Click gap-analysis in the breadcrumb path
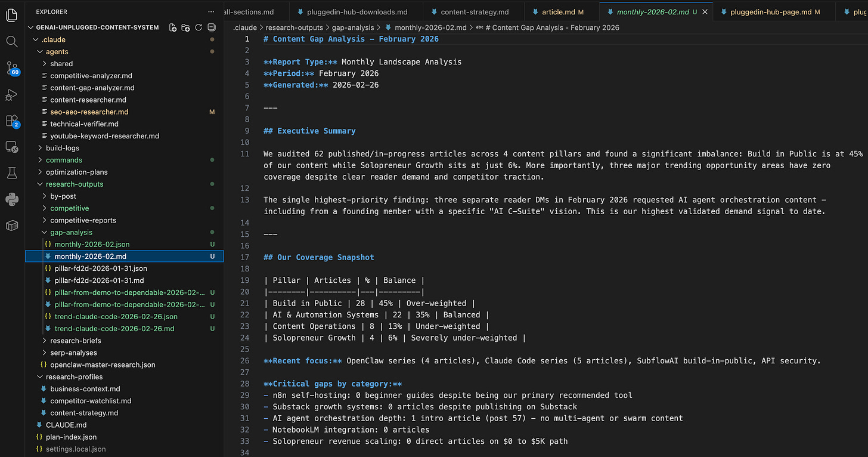868x457 pixels. [x=353, y=27]
